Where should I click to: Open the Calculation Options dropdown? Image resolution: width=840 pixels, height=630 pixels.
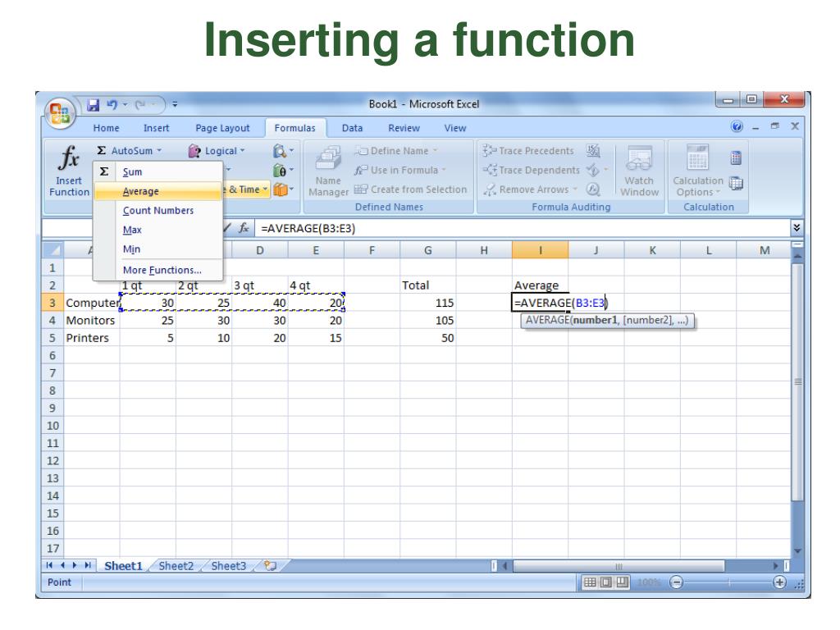[x=698, y=171]
